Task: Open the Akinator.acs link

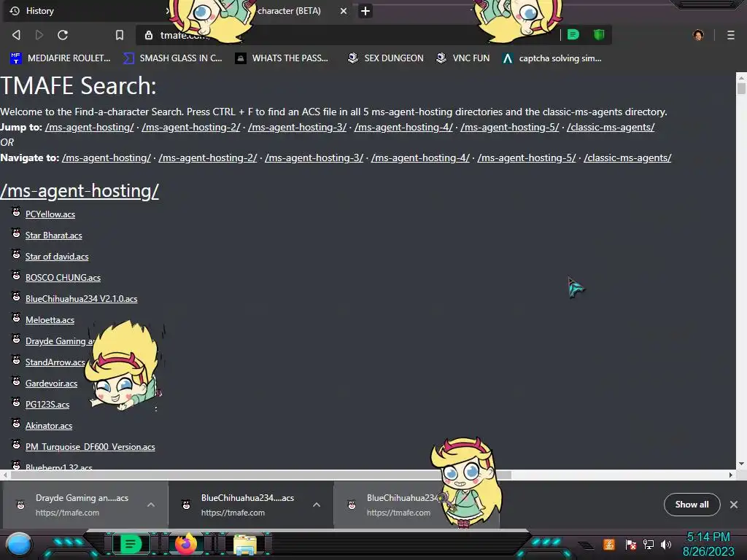Action: pyautogui.click(x=49, y=426)
